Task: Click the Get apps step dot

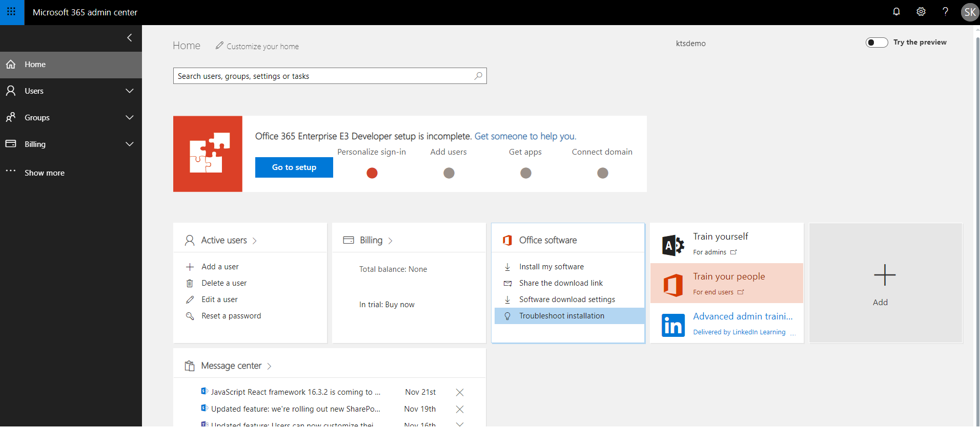Action: pyautogui.click(x=526, y=173)
